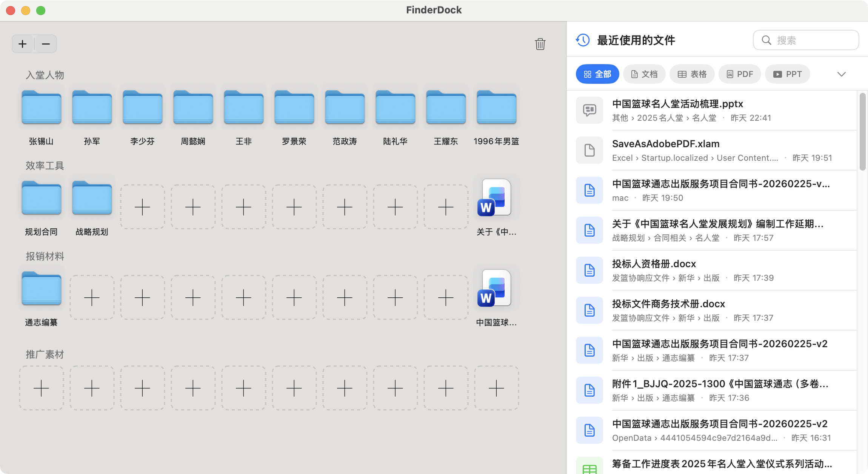868x474 pixels.
Task: Open 中国篮球名人堂活动梳理.pptx via its file icon
Action: pyautogui.click(x=589, y=110)
